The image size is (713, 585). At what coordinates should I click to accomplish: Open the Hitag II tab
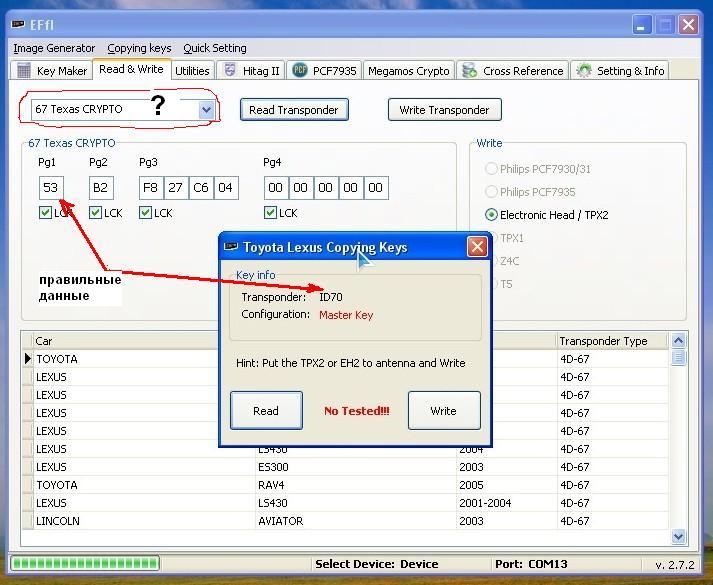point(251,70)
